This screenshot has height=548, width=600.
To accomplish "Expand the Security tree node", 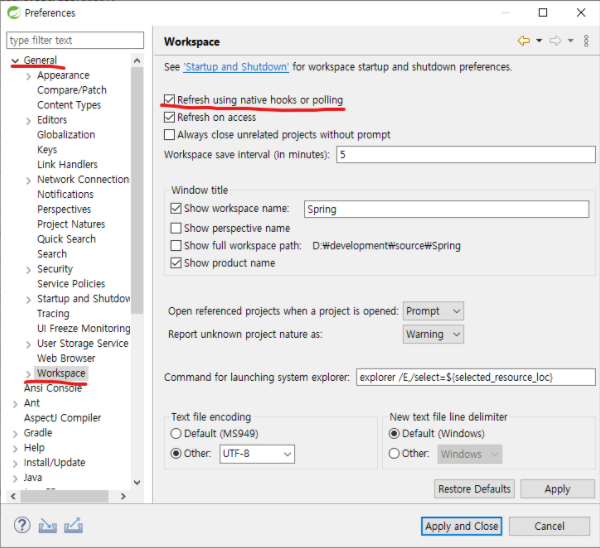I will click(28, 270).
